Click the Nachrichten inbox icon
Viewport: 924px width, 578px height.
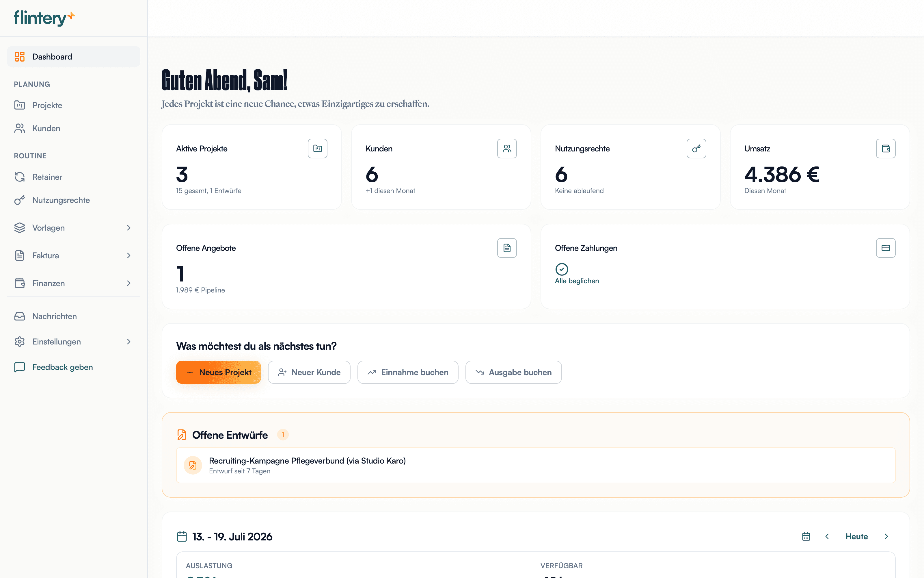tap(19, 316)
